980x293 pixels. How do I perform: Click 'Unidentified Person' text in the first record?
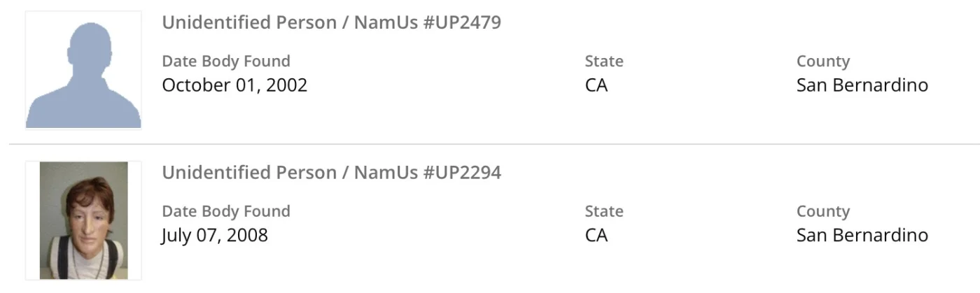click(x=248, y=22)
